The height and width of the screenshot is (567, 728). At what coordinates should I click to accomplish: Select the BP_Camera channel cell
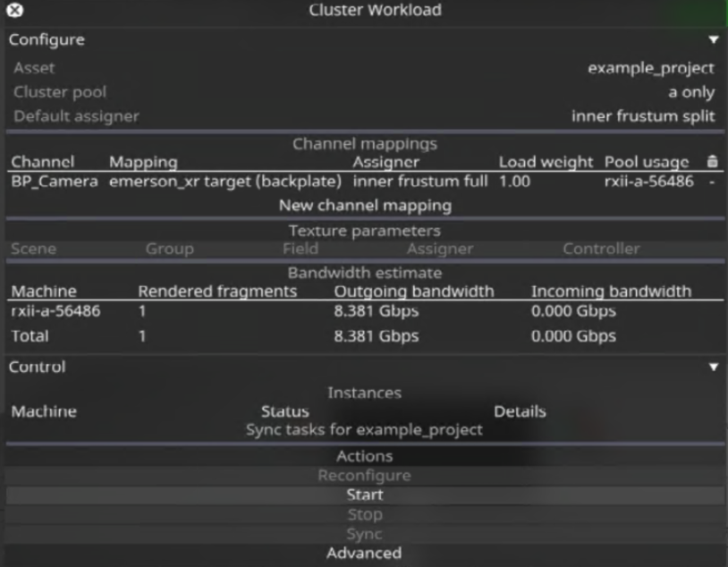coord(55,182)
